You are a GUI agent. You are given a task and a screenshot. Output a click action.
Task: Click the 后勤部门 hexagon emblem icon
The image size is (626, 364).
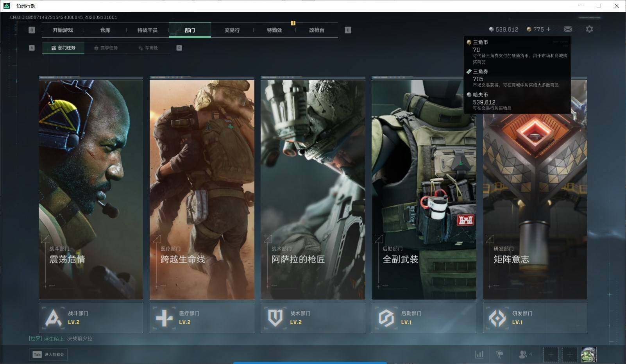[x=386, y=318]
